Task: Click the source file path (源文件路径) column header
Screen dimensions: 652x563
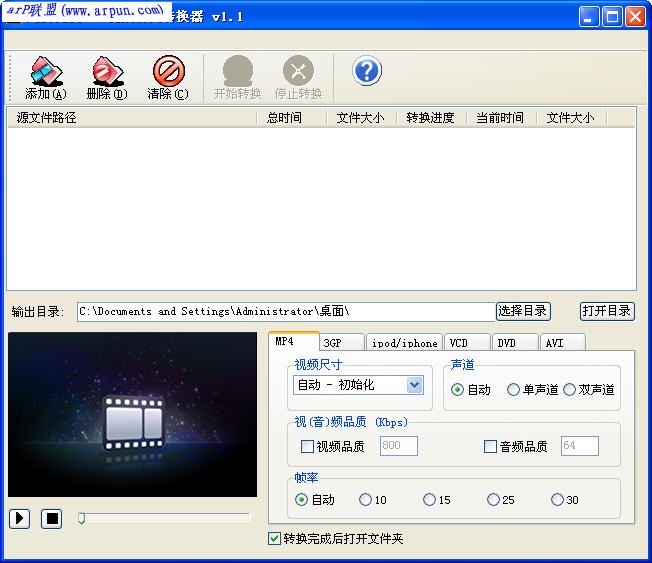Action: tap(132, 118)
